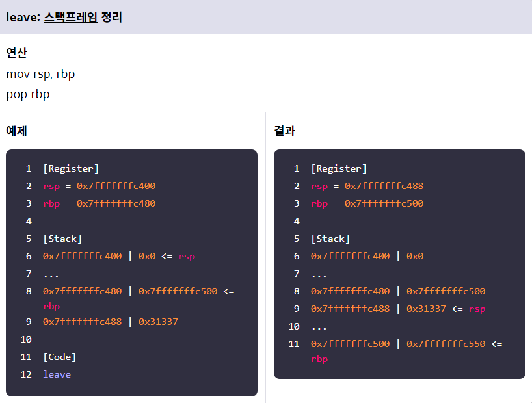Viewport: 532px width, 403px height.
Task: Click [Register] in the 결과 code block
Action: tap(339, 168)
